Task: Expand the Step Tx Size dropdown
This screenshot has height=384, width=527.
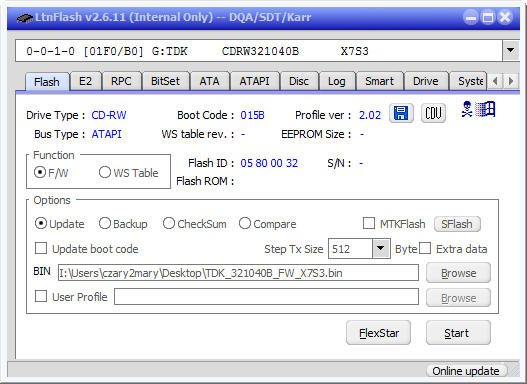Action: 381,249
